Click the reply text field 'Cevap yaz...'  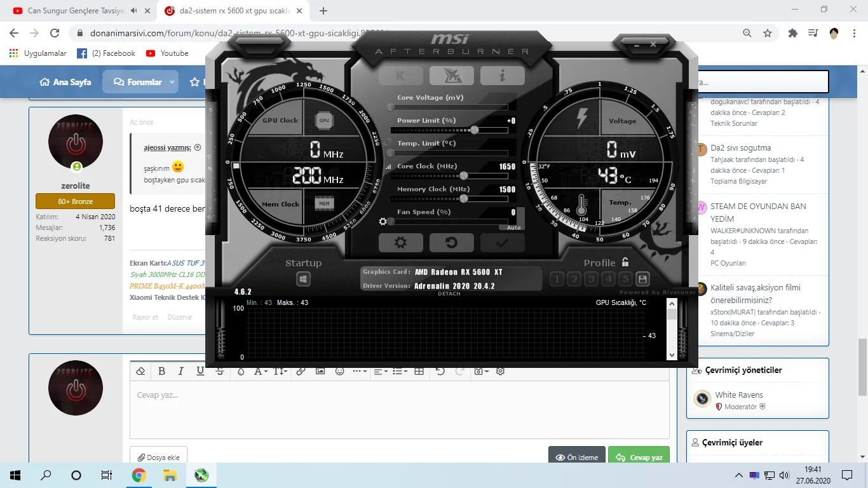pyautogui.click(x=400, y=410)
